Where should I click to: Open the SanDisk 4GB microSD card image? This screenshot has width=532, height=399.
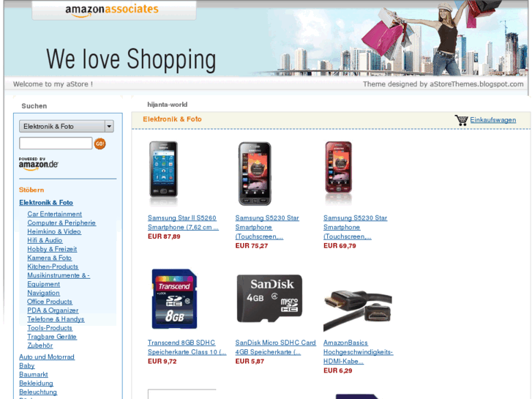(269, 298)
